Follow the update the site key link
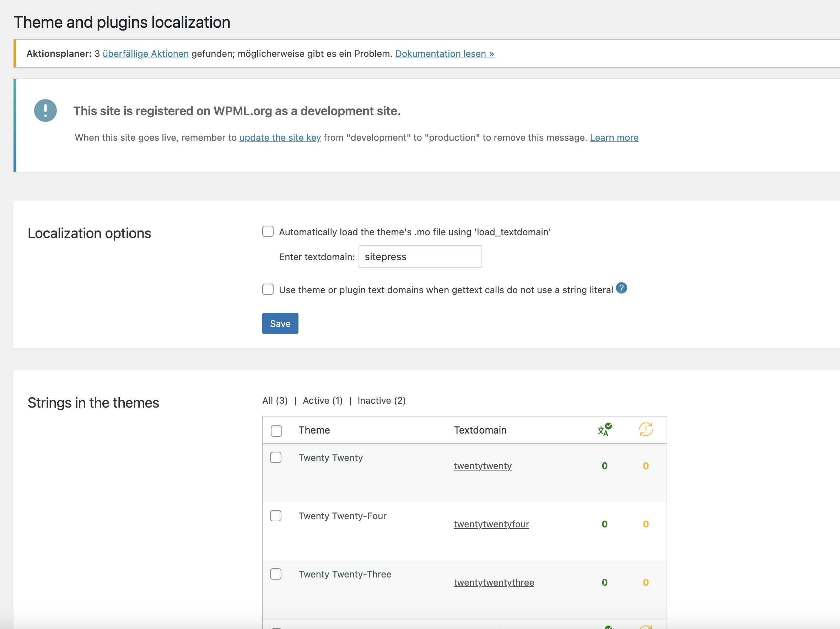Screen dimensions: 840x629 coord(280,138)
